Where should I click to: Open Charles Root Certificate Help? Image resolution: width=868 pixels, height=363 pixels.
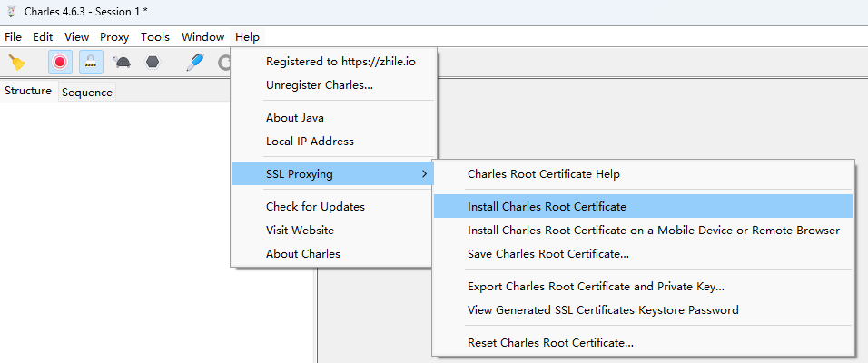pyautogui.click(x=643, y=173)
